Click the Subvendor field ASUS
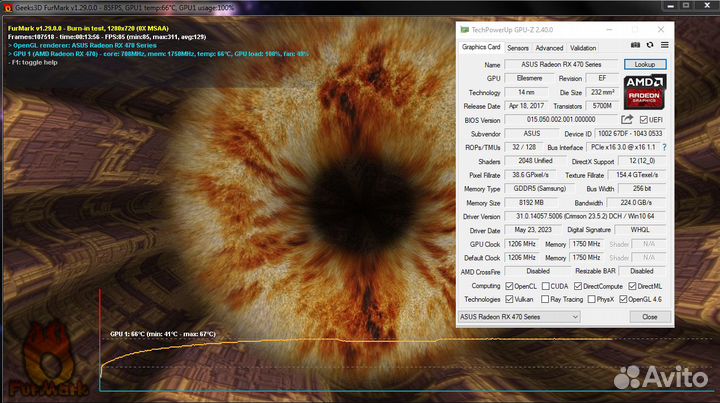 532,133
